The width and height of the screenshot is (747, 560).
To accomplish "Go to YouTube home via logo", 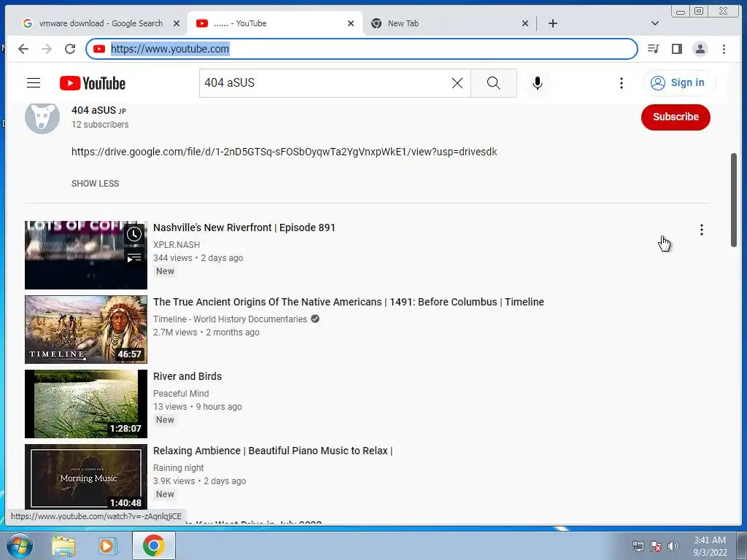I will coord(93,83).
